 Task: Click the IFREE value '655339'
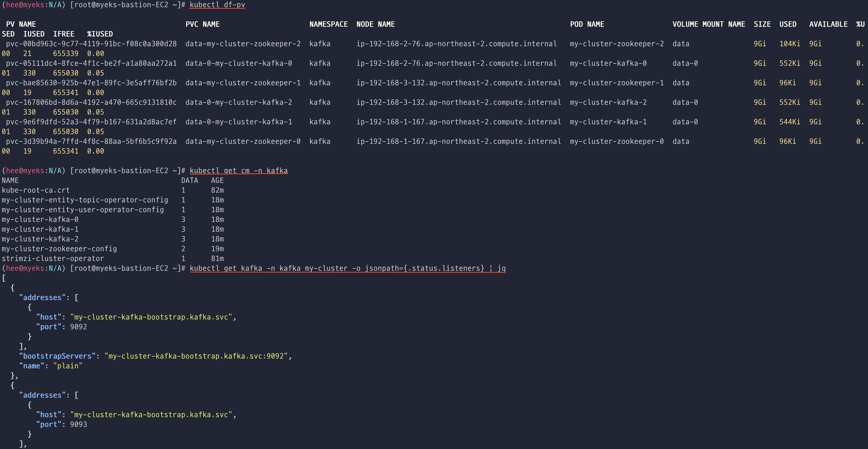[66, 54]
